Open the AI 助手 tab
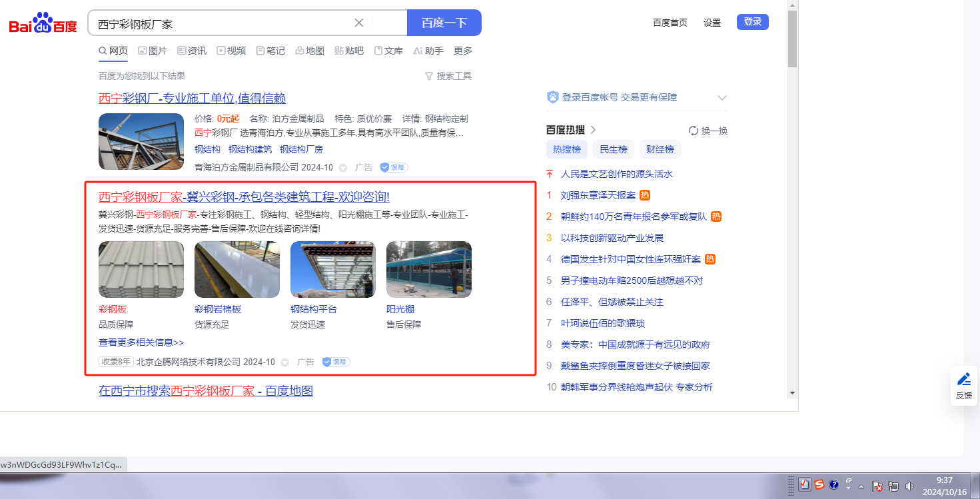 tap(428, 51)
